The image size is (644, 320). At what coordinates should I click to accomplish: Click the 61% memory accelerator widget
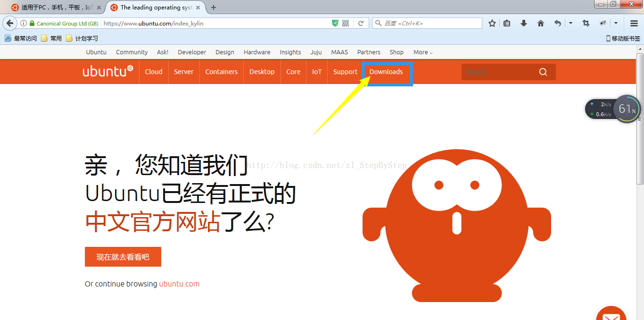(x=627, y=109)
